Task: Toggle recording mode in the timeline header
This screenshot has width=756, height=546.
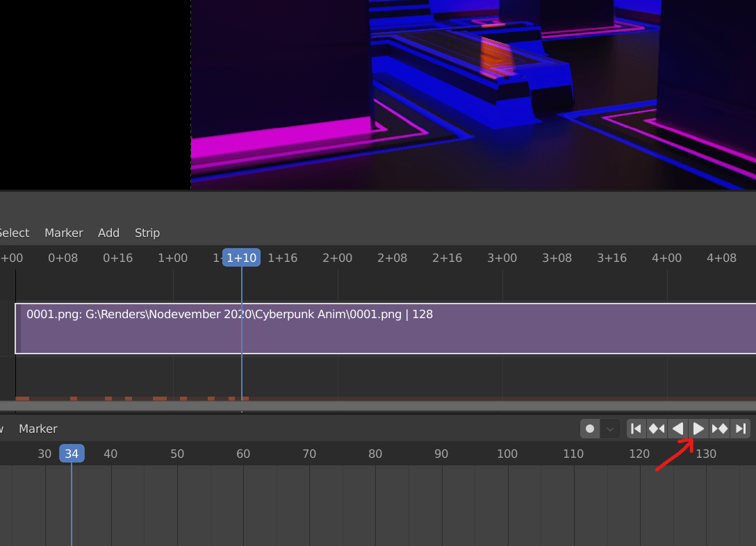Action: pyautogui.click(x=590, y=429)
